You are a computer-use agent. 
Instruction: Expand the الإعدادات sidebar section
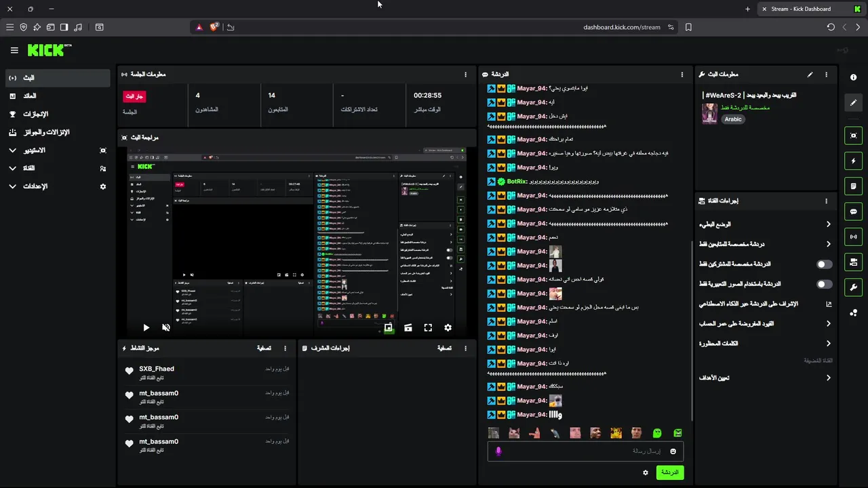[58, 186]
